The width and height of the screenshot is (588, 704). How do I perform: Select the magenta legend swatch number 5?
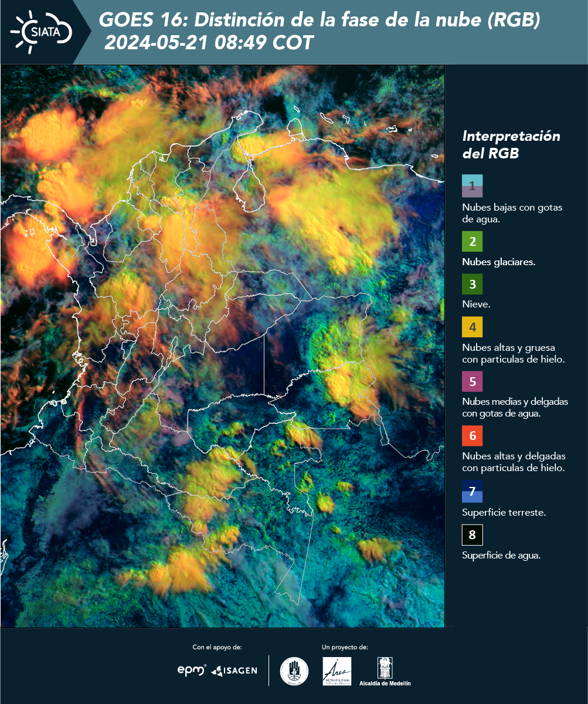pos(472,381)
